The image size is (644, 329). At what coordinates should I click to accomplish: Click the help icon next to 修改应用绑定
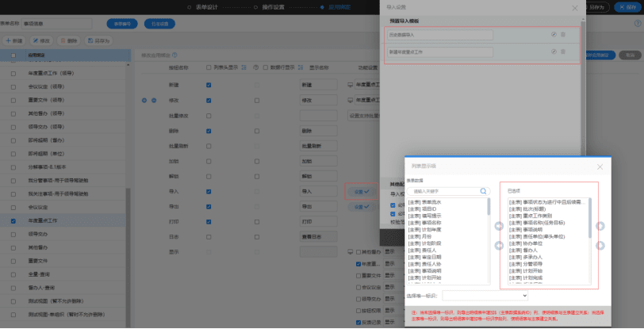[174, 55]
